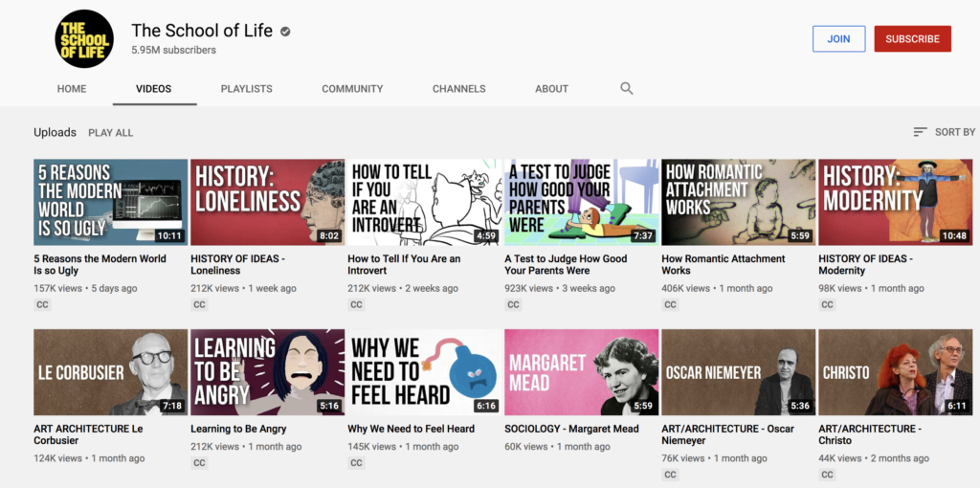Open the SORT BY dropdown
Image resolution: width=980 pixels, height=488 pixels.
pos(944,132)
